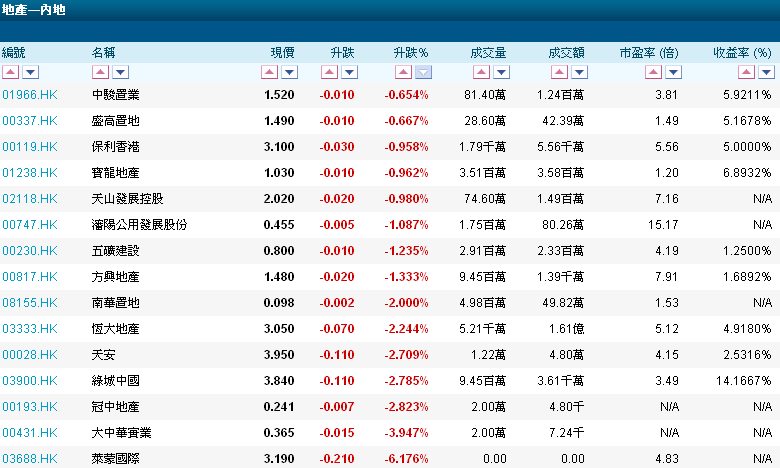Sort 現價 column descending arrow
Viewport: 780px width, 468px height.
coord(290,72)
